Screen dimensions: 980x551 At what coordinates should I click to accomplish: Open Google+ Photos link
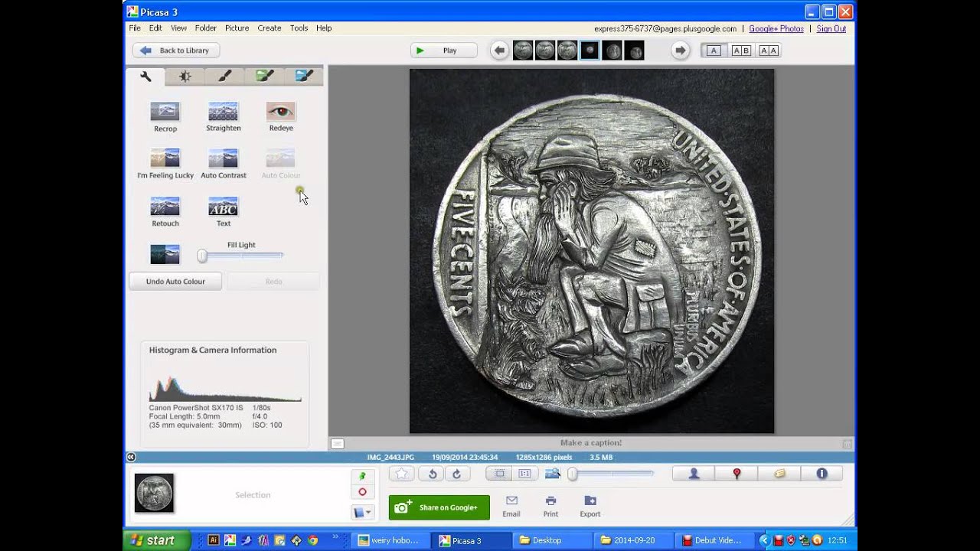776,29
